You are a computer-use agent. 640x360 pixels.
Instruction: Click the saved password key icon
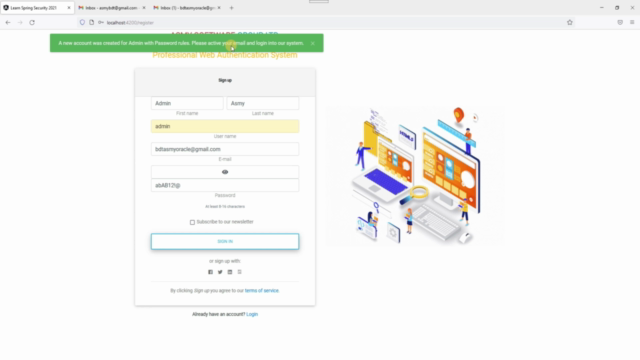[x=100, y=22]
